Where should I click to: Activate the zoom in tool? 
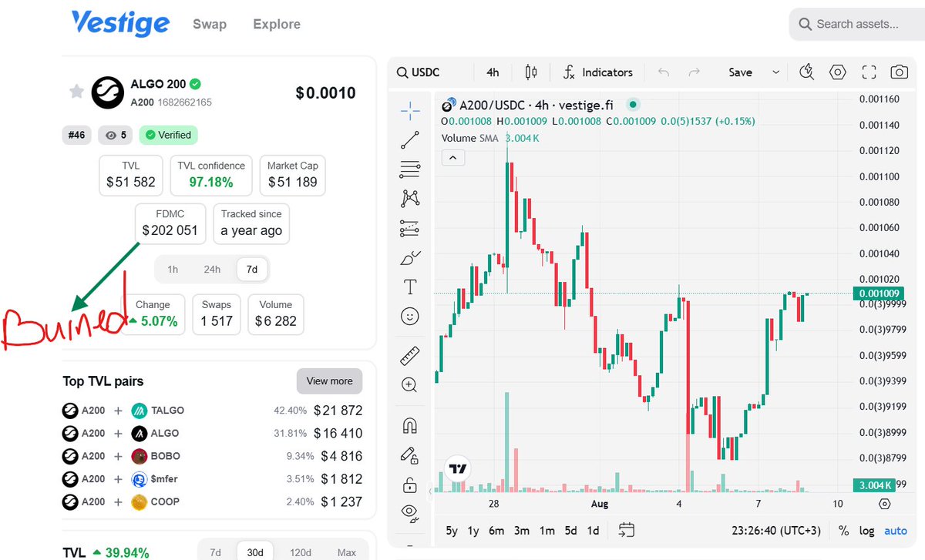coord(410,384)
